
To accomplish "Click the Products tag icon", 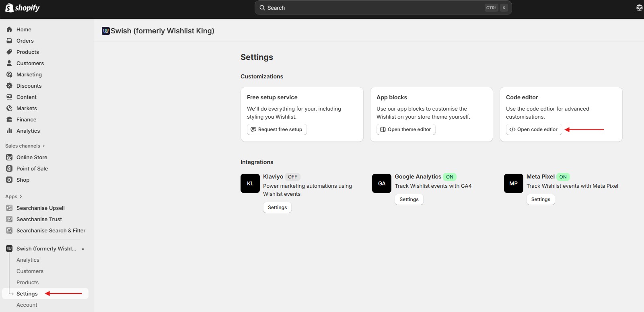I will (x=9, y=52).
